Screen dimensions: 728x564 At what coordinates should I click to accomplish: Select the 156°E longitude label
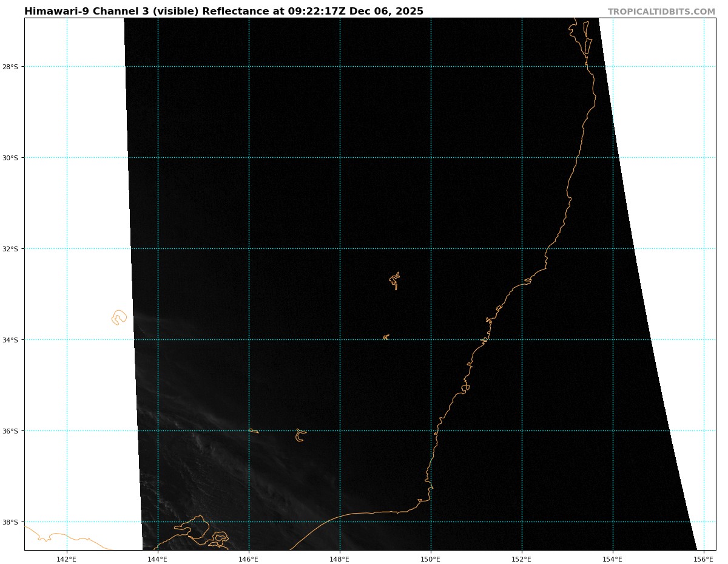[x=703, y=559]
